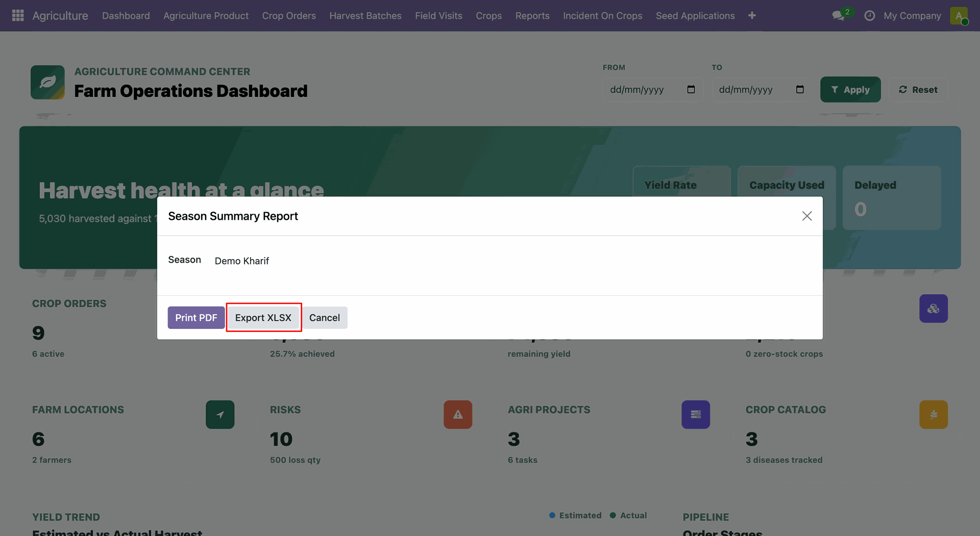The image size is (980, 536).
Task: Click the Risks warning triangle icon
Action: point(458,415)
